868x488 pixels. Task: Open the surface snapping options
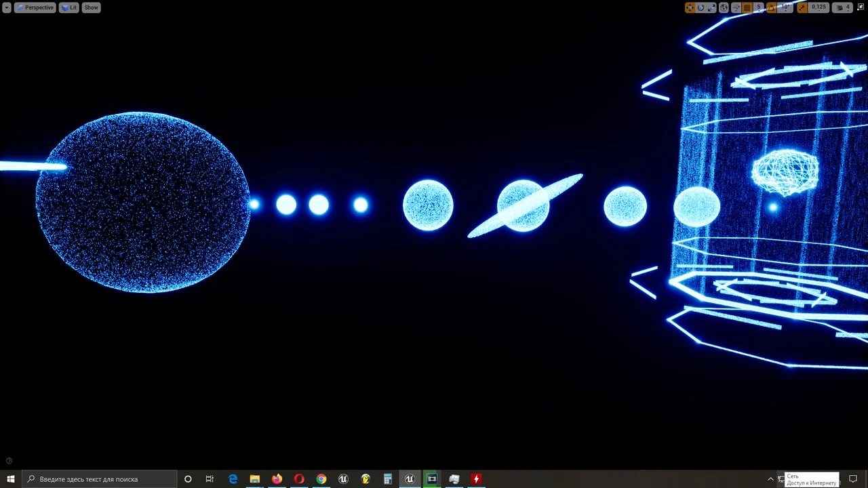[x=736, y=7]
